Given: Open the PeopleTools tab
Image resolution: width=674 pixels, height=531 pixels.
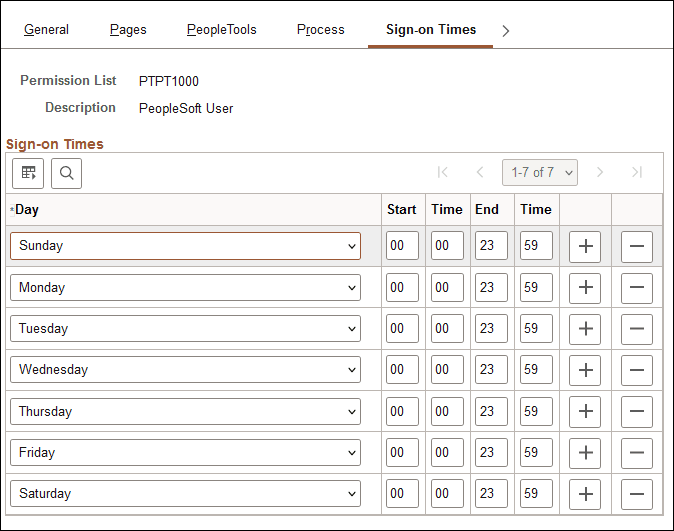Looking at the screenshot, I should 221,30.
